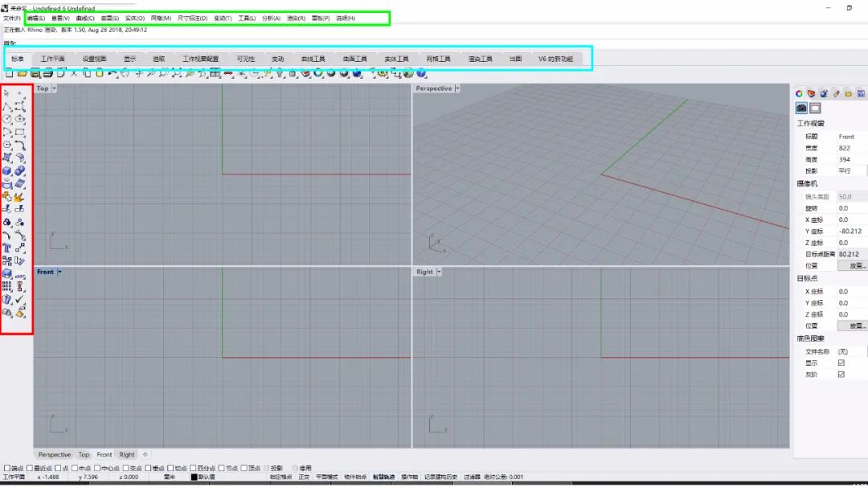Enable the 垂点 object snap checkbox
Image resolution: width=868 pixels, height=488 pixels.
(x=149, y=468)
